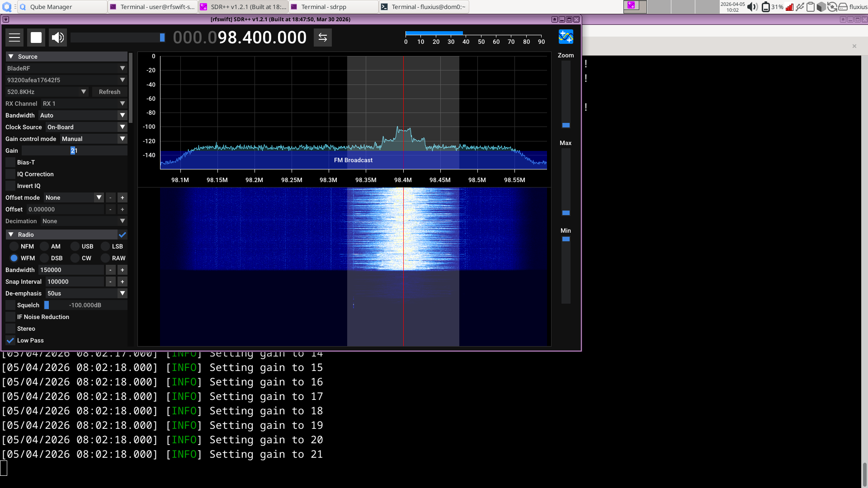
Task: Click the blue SDR++ signal logo icon
Action: [566, 37]
